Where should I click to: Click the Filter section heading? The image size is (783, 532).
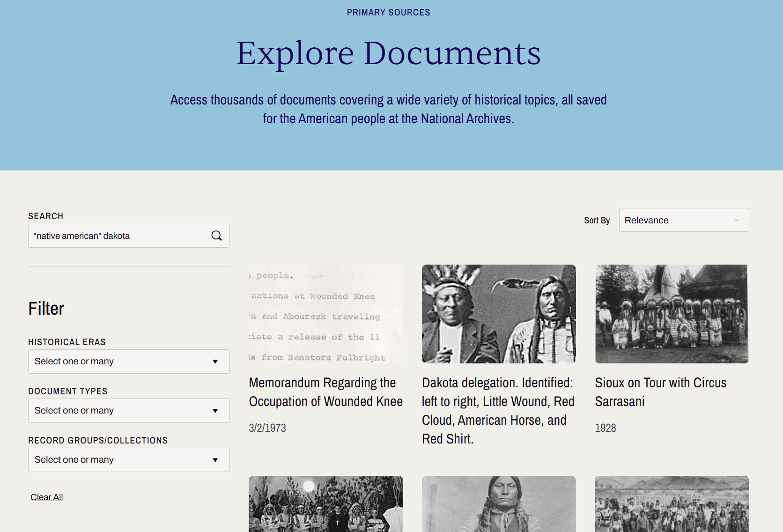46,308
